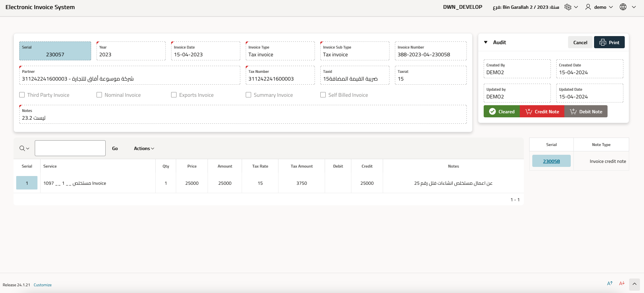644x293 pixels.
Task: Create a Credit Note
Action: coord(542,112)
